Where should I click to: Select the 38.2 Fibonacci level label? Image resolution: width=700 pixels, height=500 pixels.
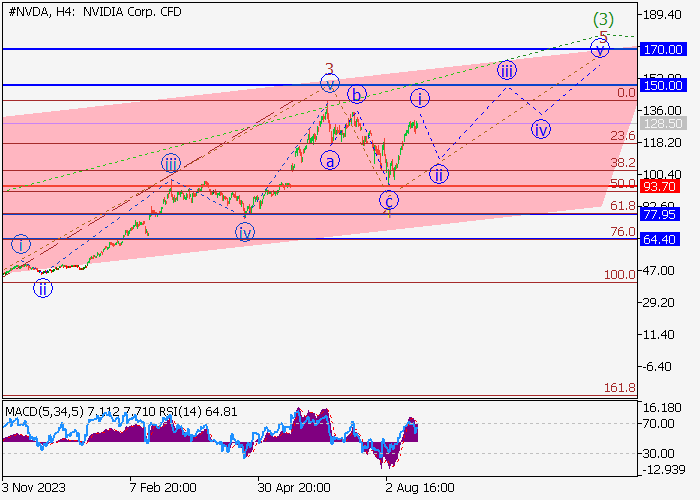(623, 162)
